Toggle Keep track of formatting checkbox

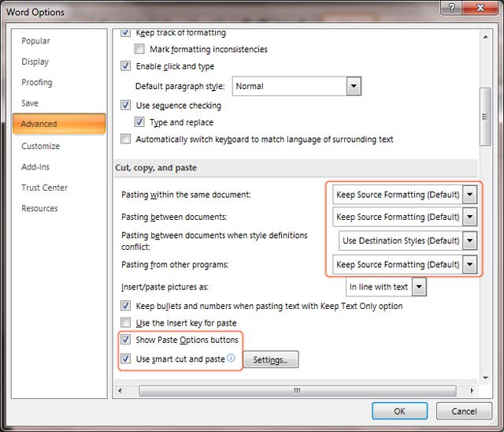click(125, 32)
